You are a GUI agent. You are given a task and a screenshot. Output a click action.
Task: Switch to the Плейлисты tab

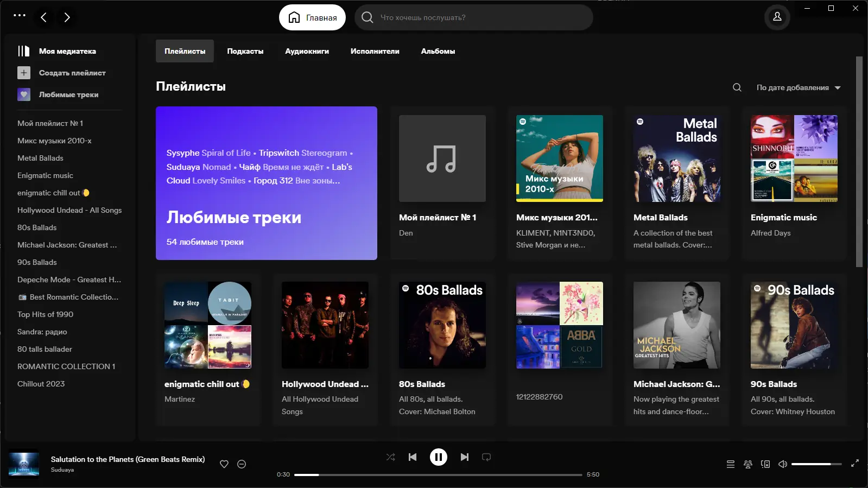[185, 51]
